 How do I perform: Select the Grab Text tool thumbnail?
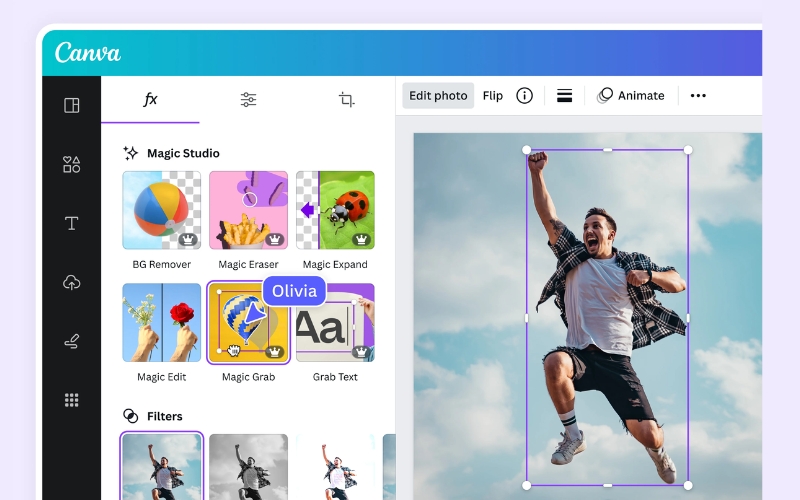335,322
